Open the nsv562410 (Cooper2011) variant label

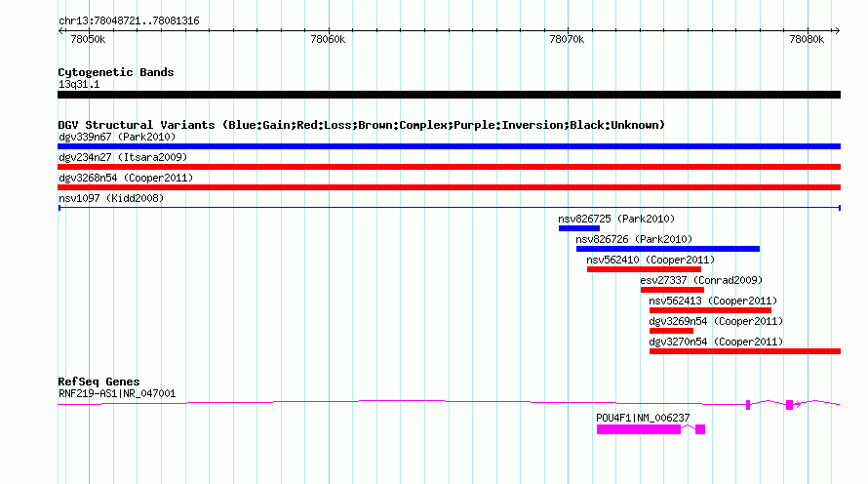pyautogui.click(x=651, y=260)
